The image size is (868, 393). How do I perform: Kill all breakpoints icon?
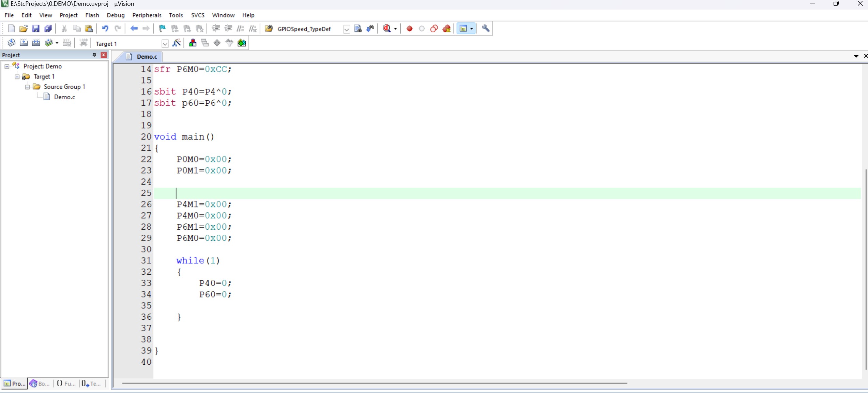click(x=447, y=29)
